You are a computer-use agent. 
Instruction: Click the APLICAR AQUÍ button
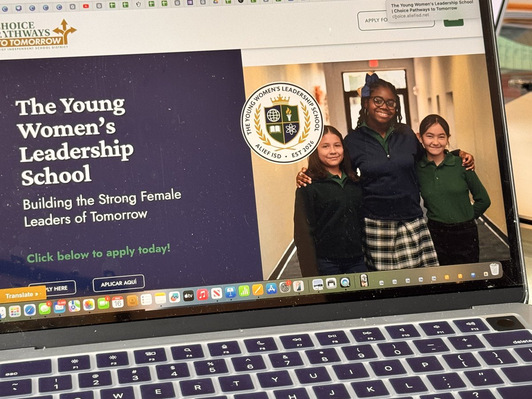(119, 283)
